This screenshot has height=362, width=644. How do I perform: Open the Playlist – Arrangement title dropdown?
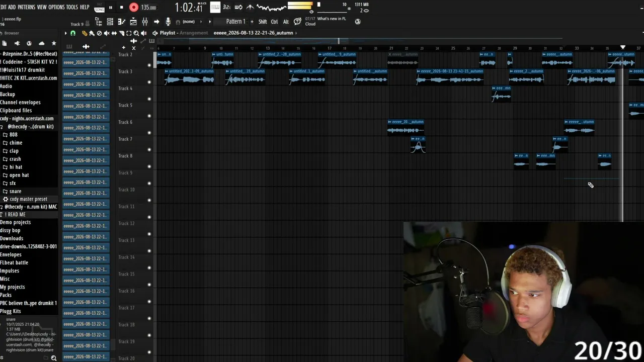tap(184, 33)
